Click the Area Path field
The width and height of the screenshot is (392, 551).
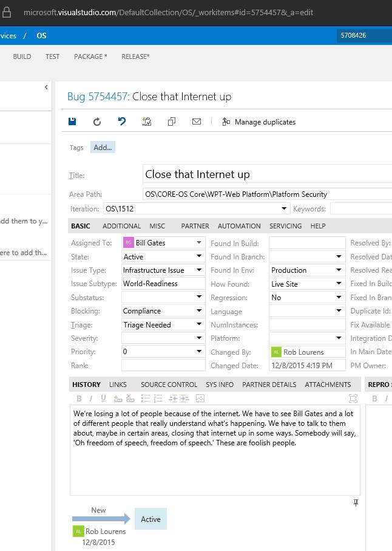267,194
